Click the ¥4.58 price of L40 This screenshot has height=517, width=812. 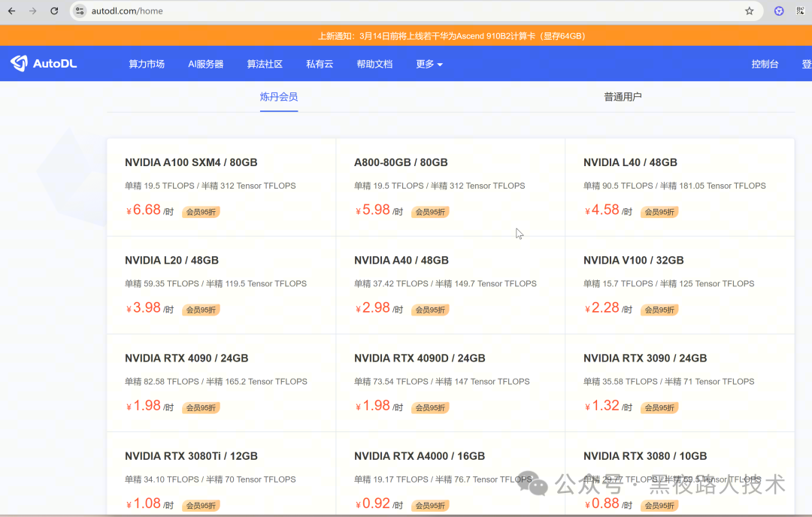602,210
